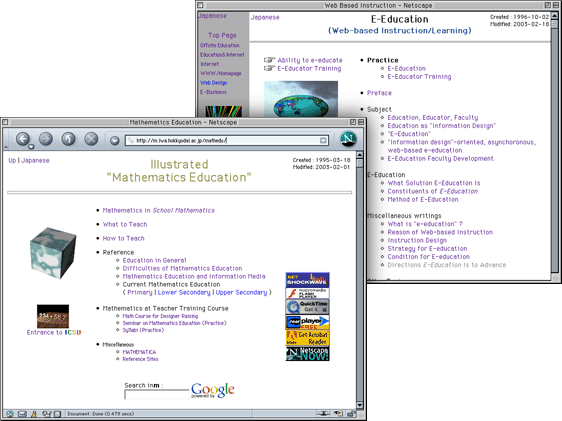The width and height of the screenshot is (562, 421).
Task: Toggle online/offline connection status icon
Action: 323,414
